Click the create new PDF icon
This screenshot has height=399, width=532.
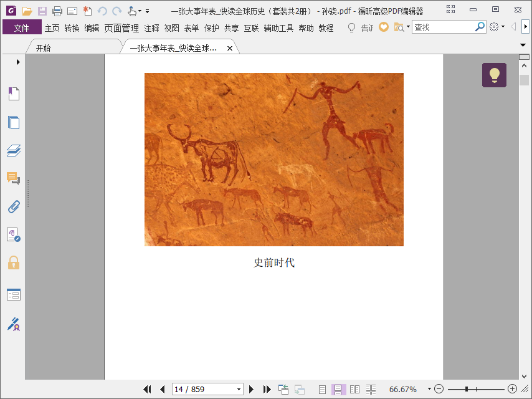pyautogui.click(x=87, y=11)
